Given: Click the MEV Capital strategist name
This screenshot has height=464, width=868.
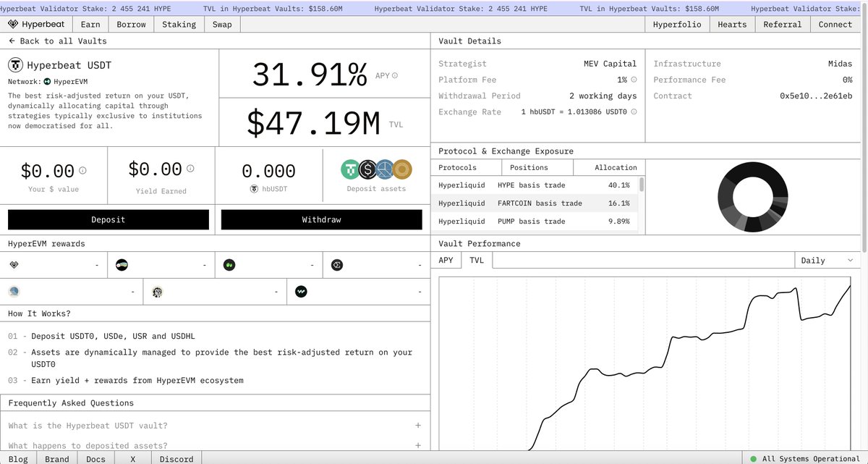Looking at the screenshot, I should coord(610,64).
